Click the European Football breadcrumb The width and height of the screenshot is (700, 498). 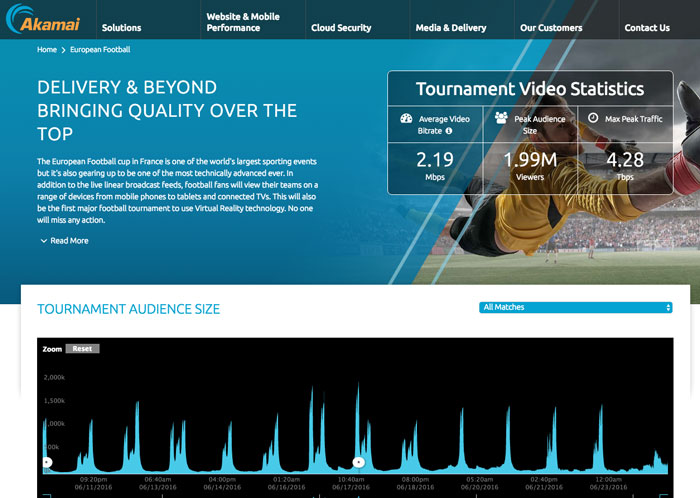pos(100,50)
